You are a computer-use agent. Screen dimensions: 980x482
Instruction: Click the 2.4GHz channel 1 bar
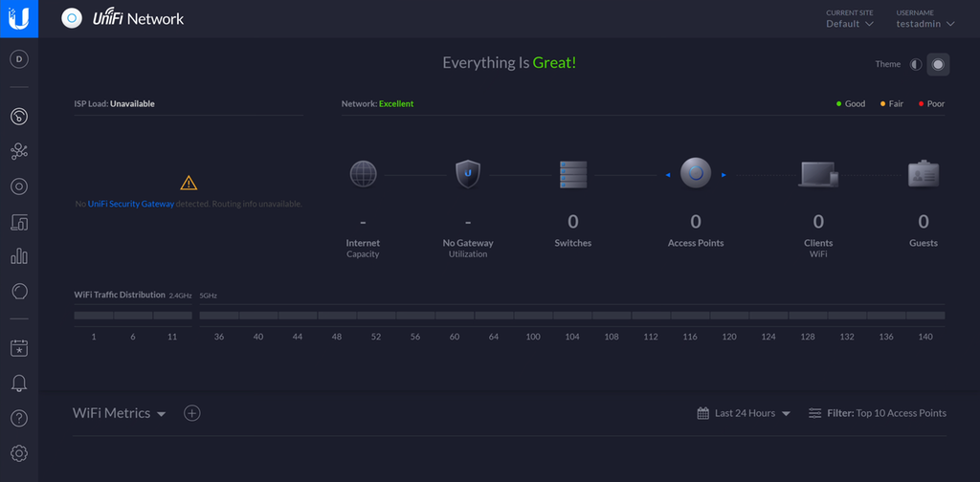tap(94, 316)
